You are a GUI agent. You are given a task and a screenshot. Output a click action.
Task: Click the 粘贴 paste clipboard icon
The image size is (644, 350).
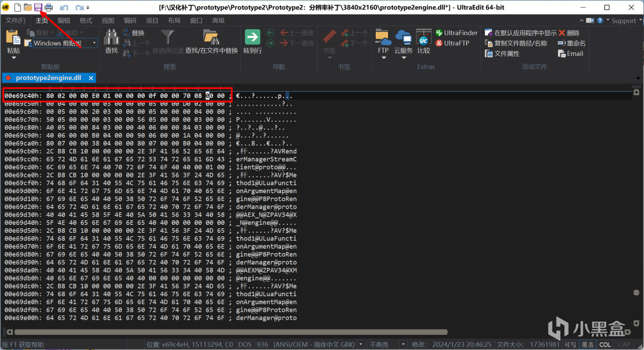14,37
